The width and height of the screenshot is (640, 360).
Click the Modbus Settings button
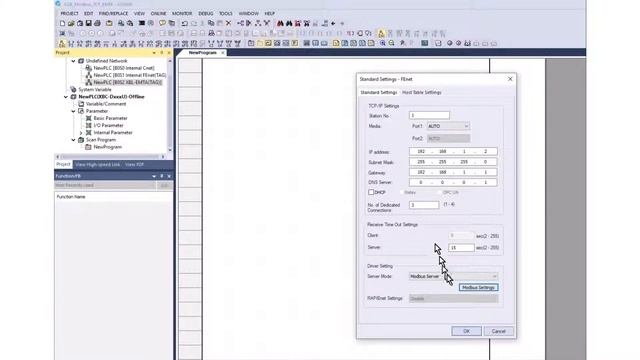[x=478, y=288]
